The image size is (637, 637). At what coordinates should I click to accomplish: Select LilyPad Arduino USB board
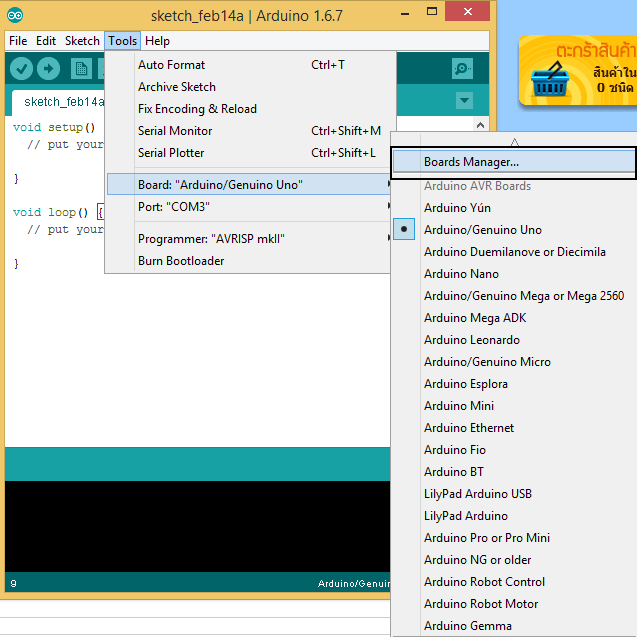tap(514, 494)
